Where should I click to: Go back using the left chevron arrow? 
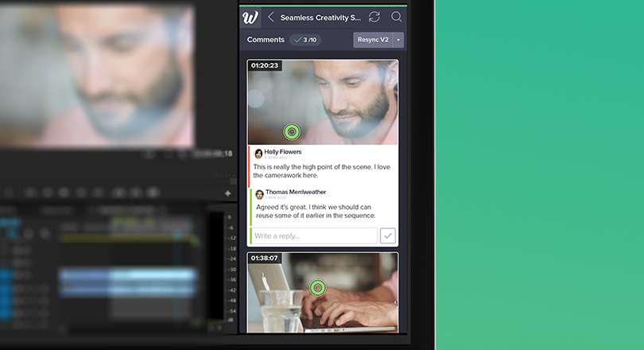coord(270,17)
